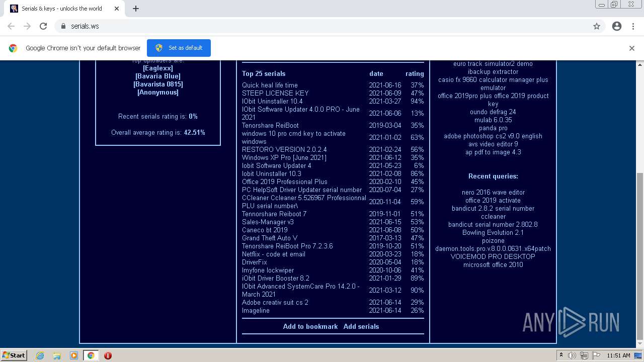Open DriverFix serial link

[255, 262]
